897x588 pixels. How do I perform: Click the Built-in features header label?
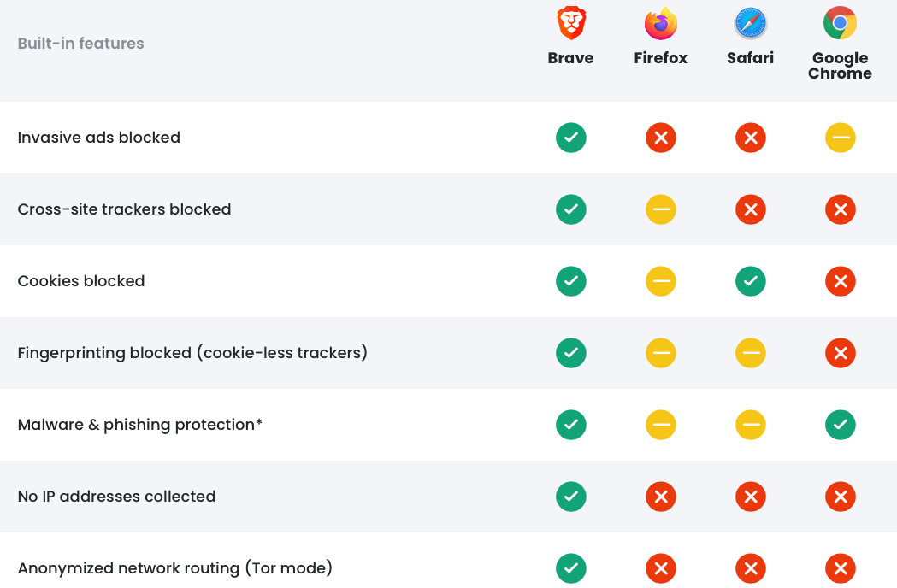click(x=80, y=44)
